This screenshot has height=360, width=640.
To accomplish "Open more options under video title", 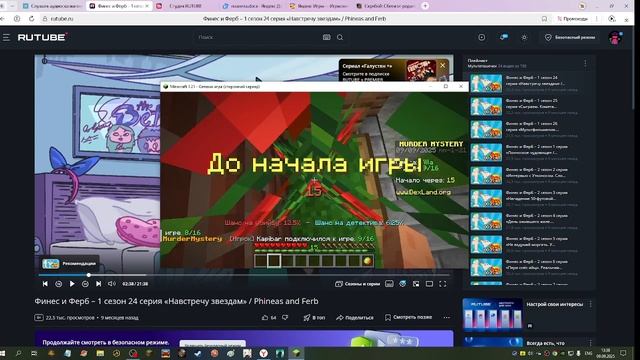I will [447, 317].
